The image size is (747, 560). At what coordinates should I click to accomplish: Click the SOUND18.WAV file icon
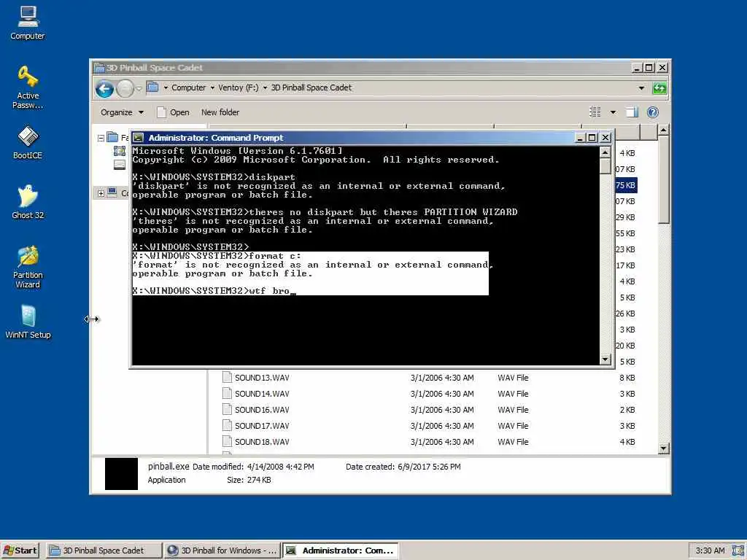[228, 441]
